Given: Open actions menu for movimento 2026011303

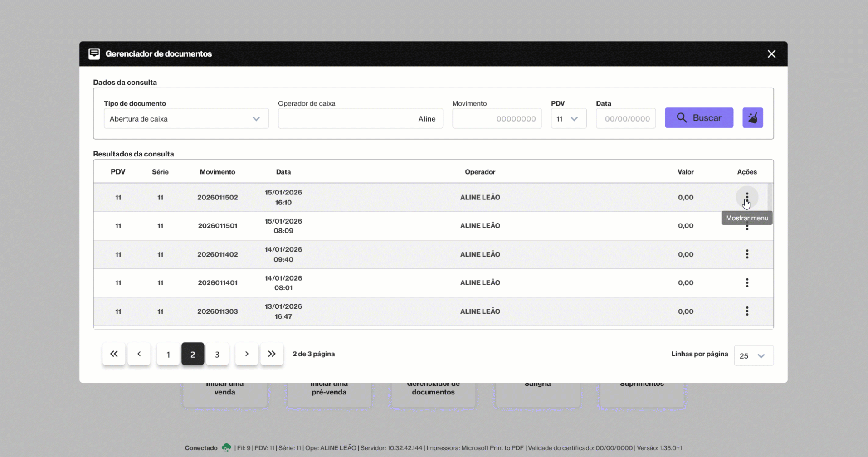Looking at the screenshot, I should click(x=746, y=311).
